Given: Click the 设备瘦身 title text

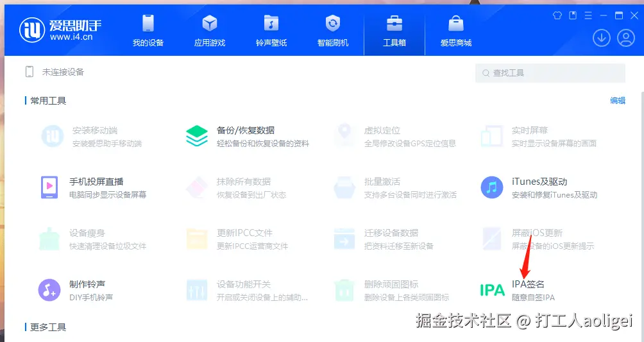Looking at the screenshot, I should coord(87,233).
